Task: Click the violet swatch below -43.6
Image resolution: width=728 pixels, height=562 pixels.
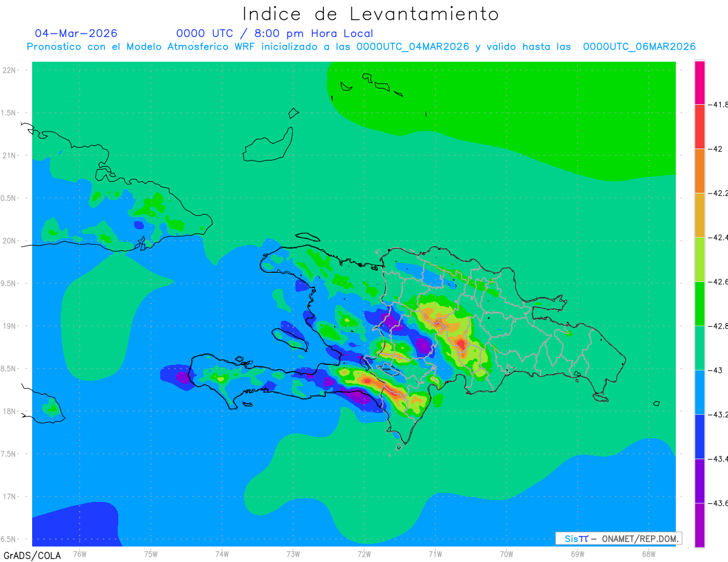Action: (x=699, y=525)
